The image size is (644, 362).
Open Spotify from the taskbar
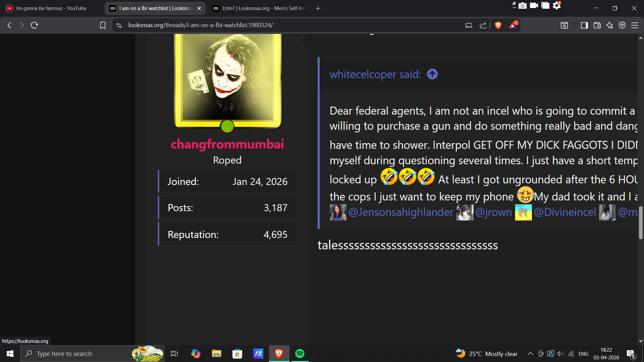(x=300, y=354)
